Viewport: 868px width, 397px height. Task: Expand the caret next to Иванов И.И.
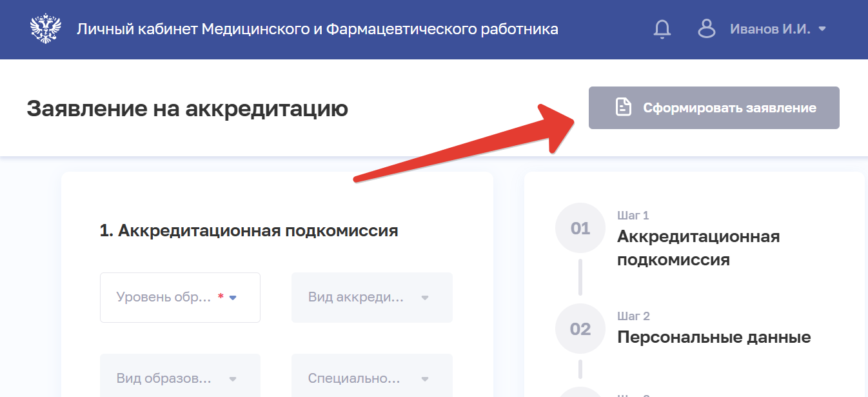[822, 29]
